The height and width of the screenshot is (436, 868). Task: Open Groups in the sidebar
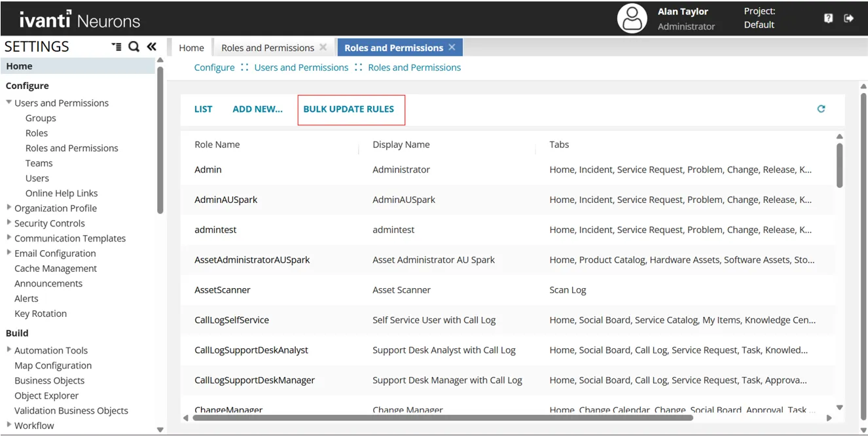41,118
